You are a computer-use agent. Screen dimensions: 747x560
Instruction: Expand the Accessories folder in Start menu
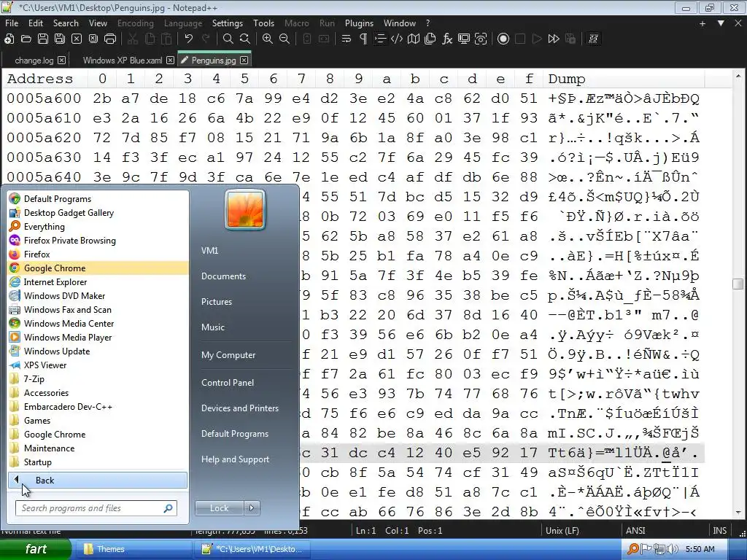98,393
